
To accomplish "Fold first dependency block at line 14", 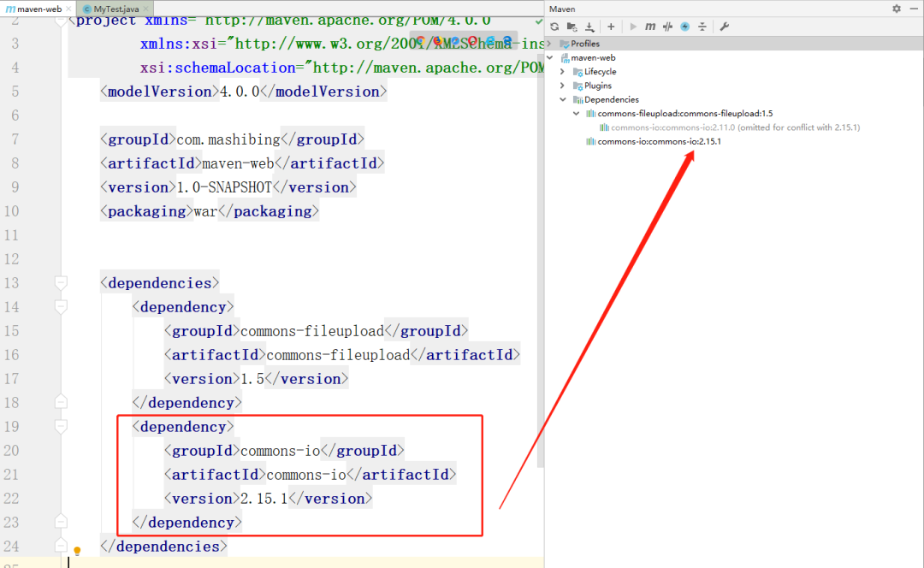I will pyautogui.click(x=61, y=306).
